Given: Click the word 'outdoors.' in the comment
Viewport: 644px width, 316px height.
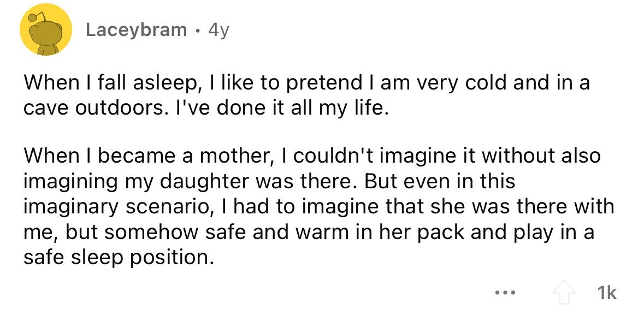Looking at the screenshot, I should click(109, 109).
